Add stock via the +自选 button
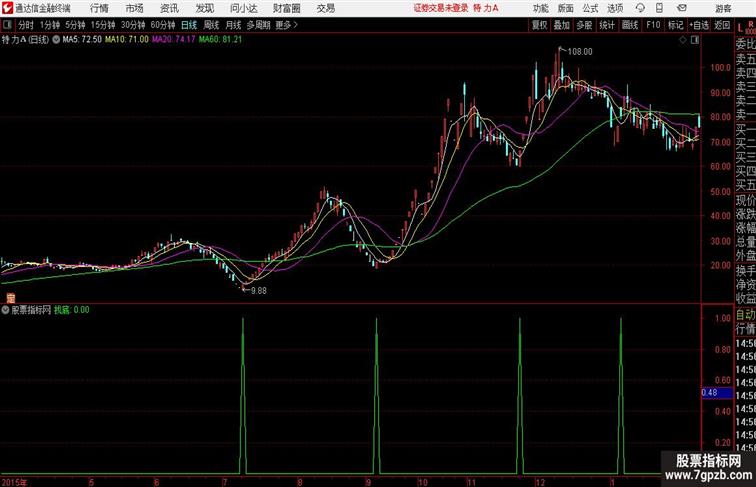The width and height of the screenshot is (756, 487). click(699, 25)
